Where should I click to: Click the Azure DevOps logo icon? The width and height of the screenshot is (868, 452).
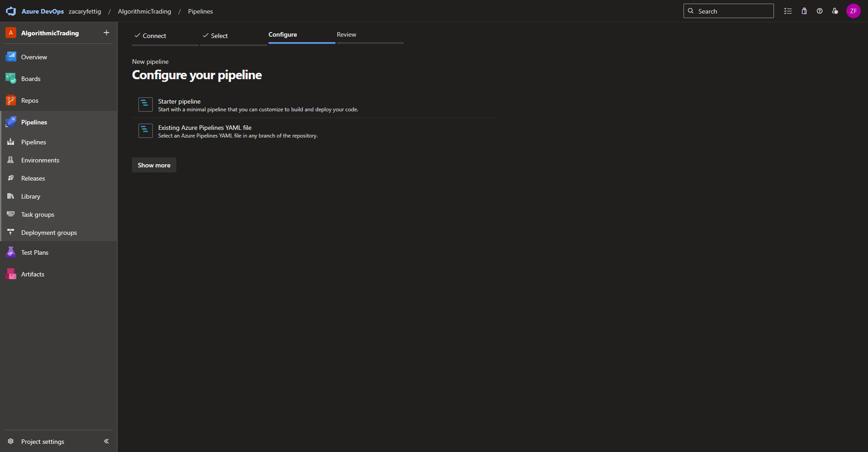[11, 11]
